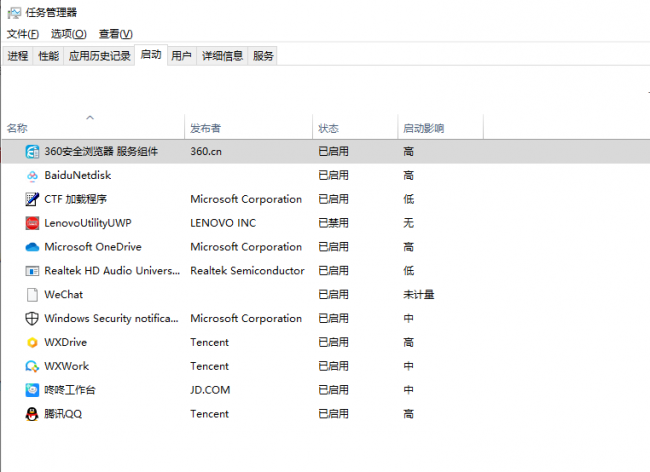Viewport: 650px width, 472px height.
Task: Click Tencent publisher in the 腾讯QQ row
Action: tap(209, 414)
